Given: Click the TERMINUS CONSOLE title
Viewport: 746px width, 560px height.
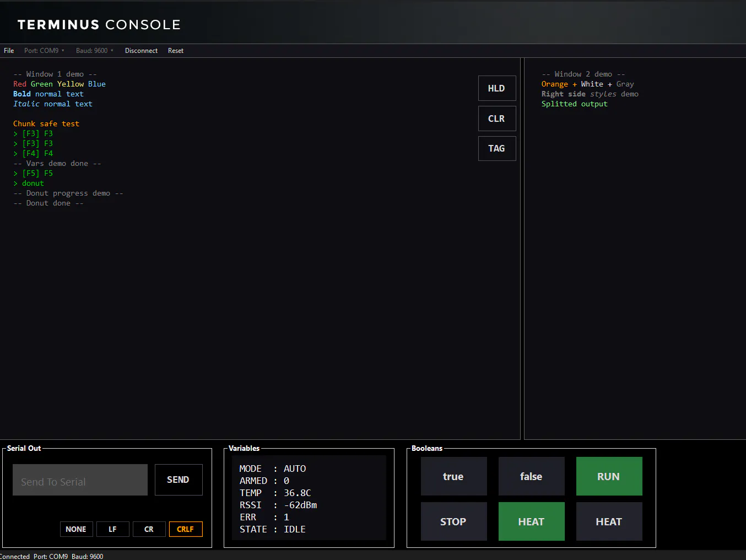Looking at the screenshot, I should pyautogui.click(x=99, y=25).
